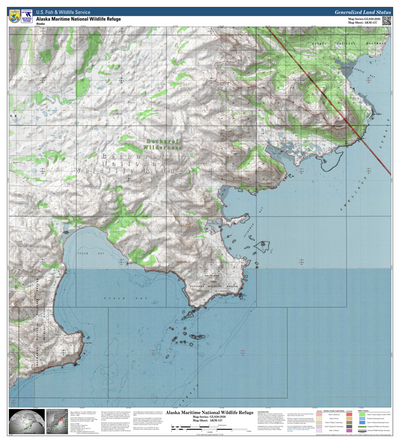
Task: Click the red legend swatch
Action: click(x=349, y=414)
